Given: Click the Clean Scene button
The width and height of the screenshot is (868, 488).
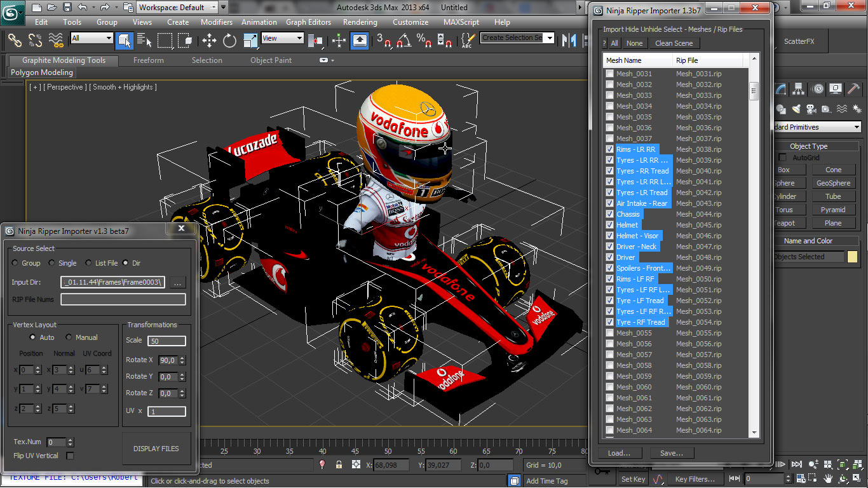Looking at the screenshot, I should click(674, 43).
